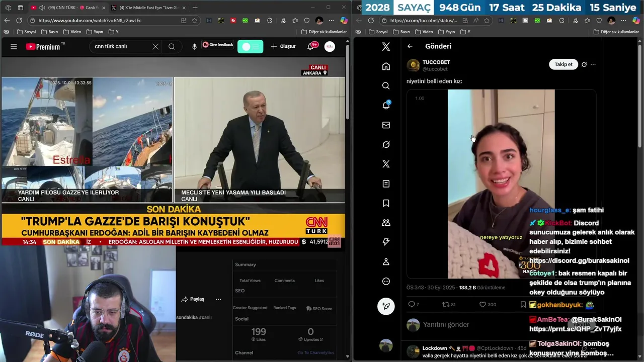Close the X'te Middle East Eye tab
The height and width of the screenshot is (362, 644).
[x=184, y=8]
